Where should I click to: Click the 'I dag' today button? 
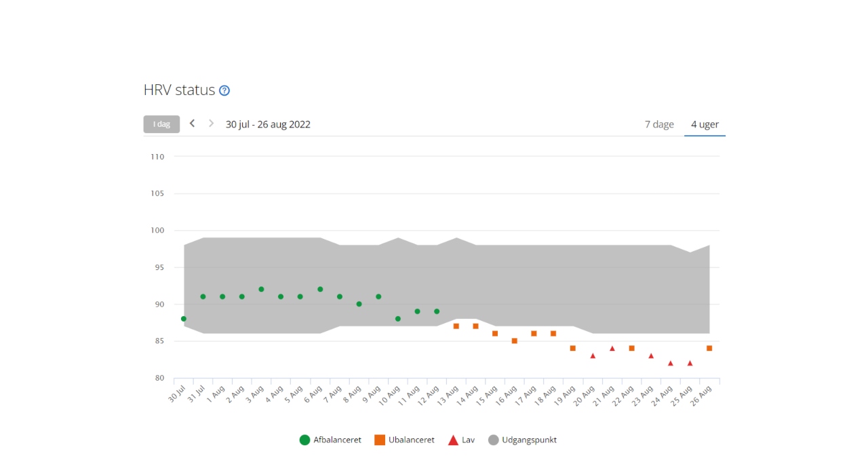[x=161, y=124]
